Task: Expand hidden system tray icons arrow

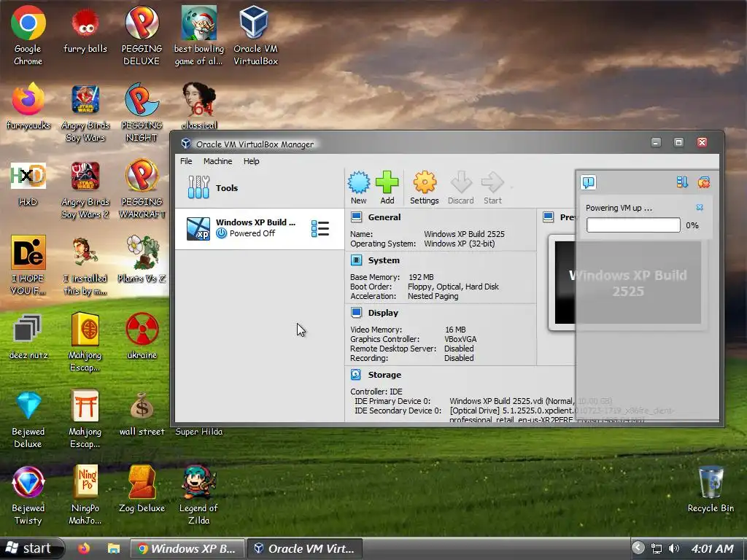Action: 638,548
